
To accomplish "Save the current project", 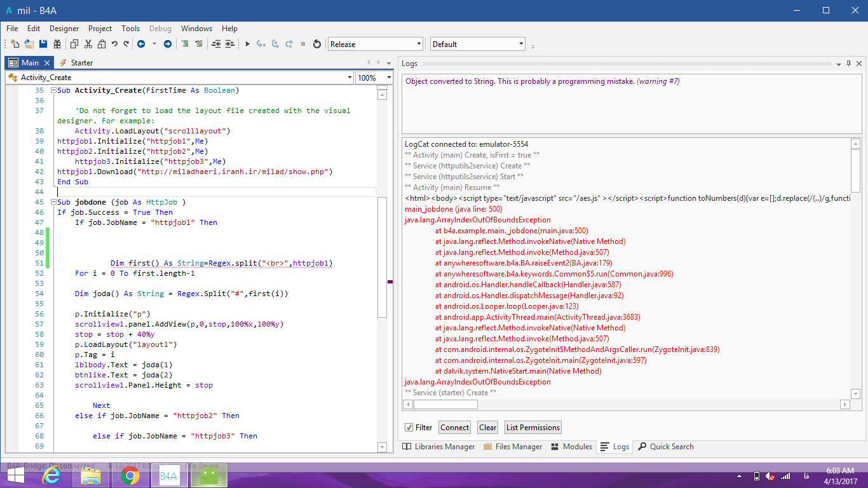I will point(43,44).
